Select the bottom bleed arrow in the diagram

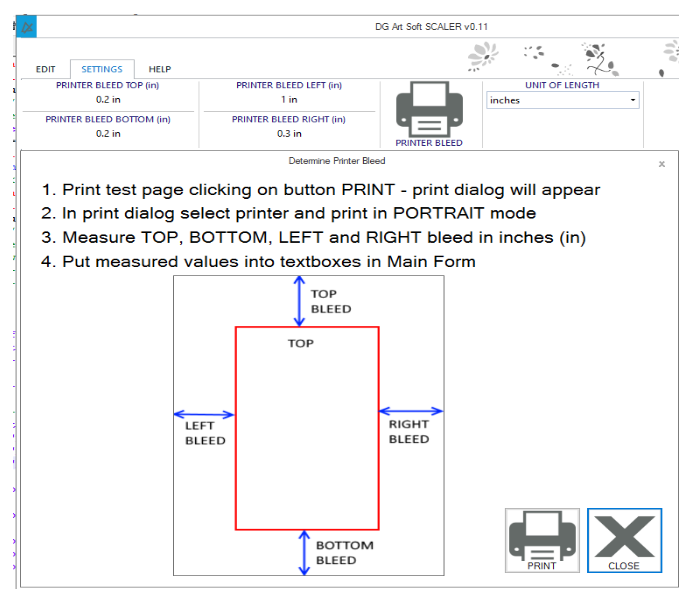304,553
